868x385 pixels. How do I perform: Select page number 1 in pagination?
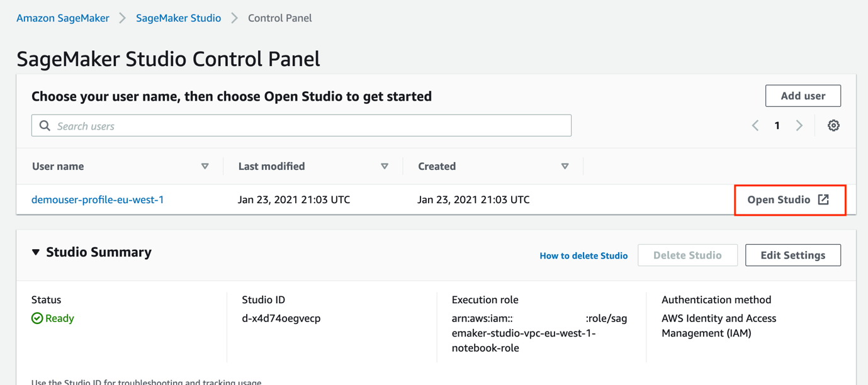pyautogui.click(x=777, y=126)
